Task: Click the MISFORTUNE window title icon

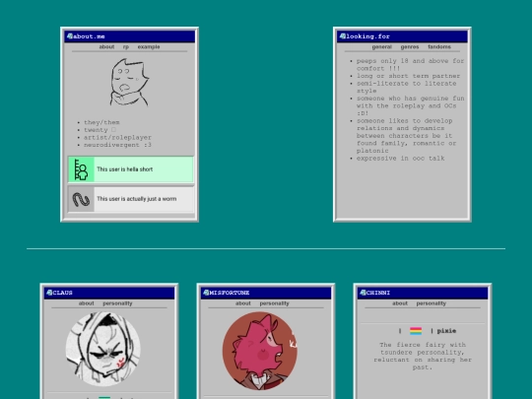Action: (x=206, y=293)
